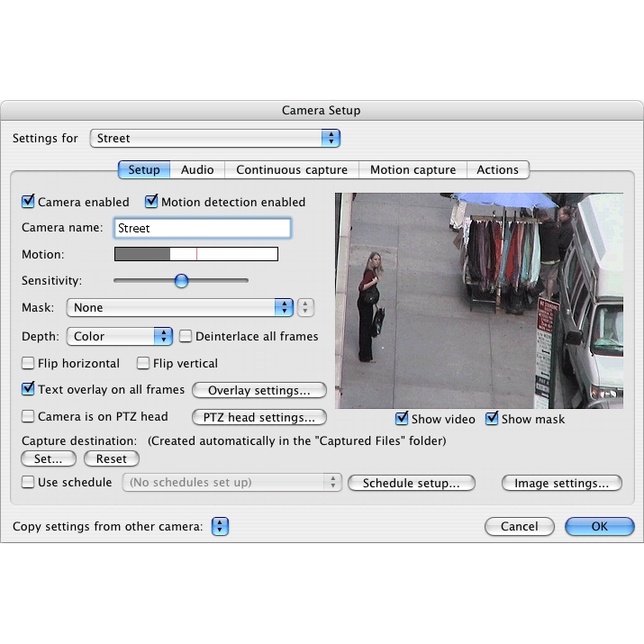This screenshot has width=644, height=644.
Task: Go to the Actions tab
Action: pyautogui.click(x=497, y=169)
